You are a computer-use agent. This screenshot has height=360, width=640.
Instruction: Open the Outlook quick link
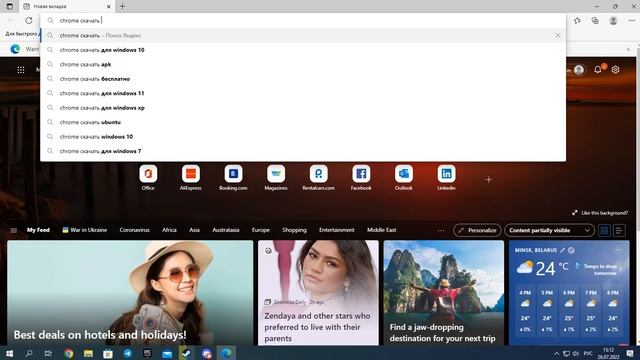click(x=404, y=178)
